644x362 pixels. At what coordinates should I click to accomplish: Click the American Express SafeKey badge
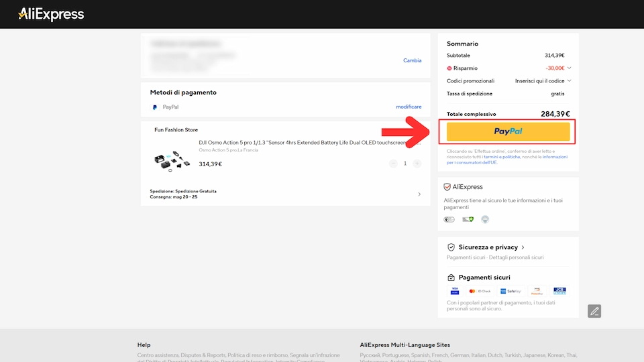click(x=511, y=291)
